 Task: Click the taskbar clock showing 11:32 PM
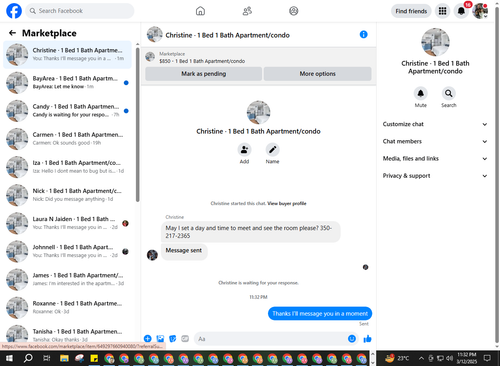pyautogui.click(x=467, y=358)
